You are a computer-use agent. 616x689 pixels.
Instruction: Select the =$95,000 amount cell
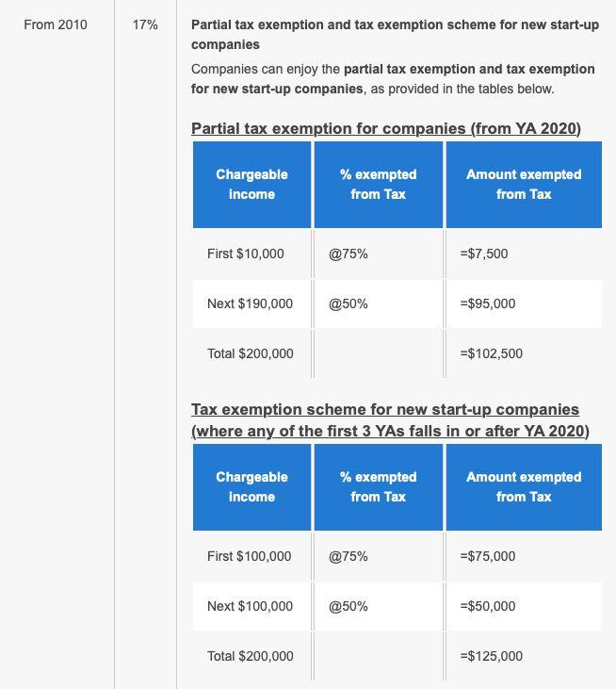(488, 303)
